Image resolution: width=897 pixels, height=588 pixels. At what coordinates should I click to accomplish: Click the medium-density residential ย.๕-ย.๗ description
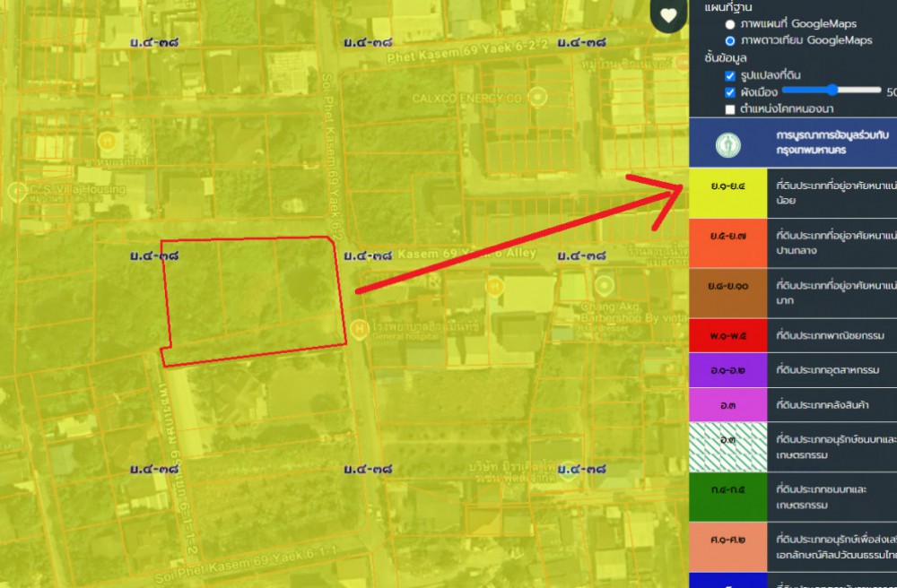click(x=836, y=243)
